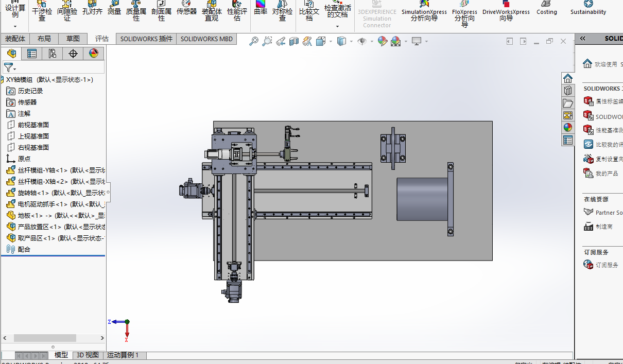Click the Previous View icon

[281, 41]
